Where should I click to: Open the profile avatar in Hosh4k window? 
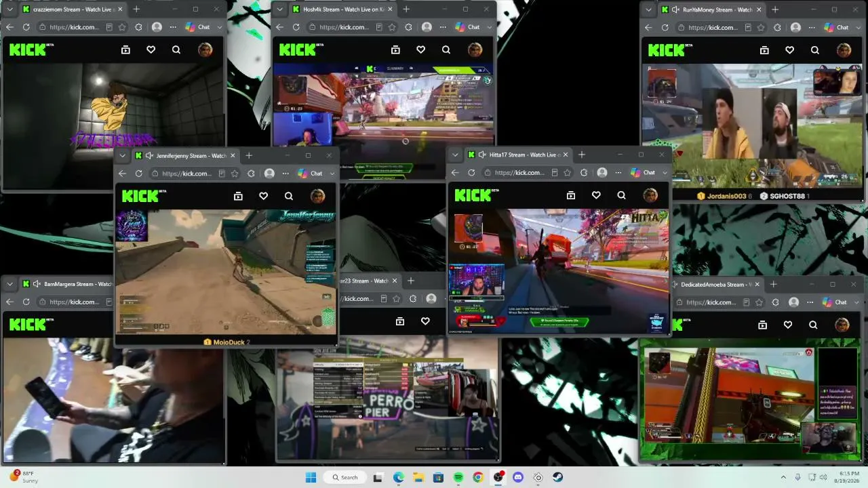click(475, 49)
